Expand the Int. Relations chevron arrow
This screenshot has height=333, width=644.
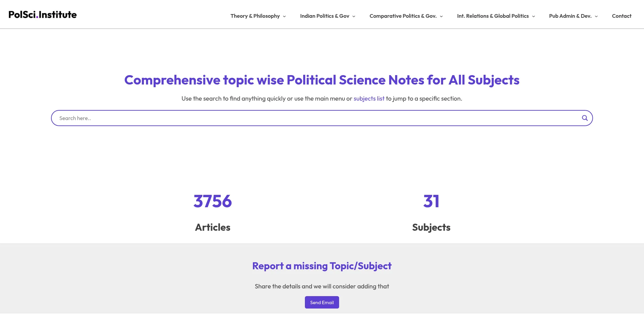[534, 16]
